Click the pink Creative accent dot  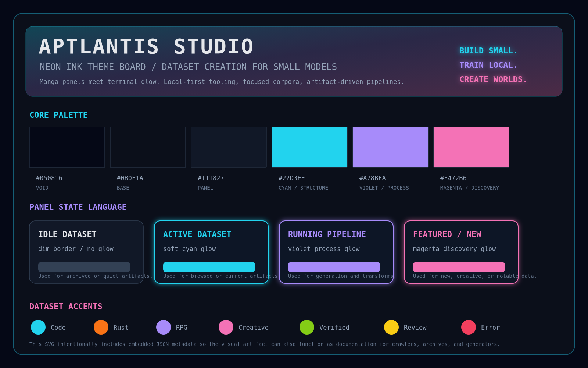226,327
